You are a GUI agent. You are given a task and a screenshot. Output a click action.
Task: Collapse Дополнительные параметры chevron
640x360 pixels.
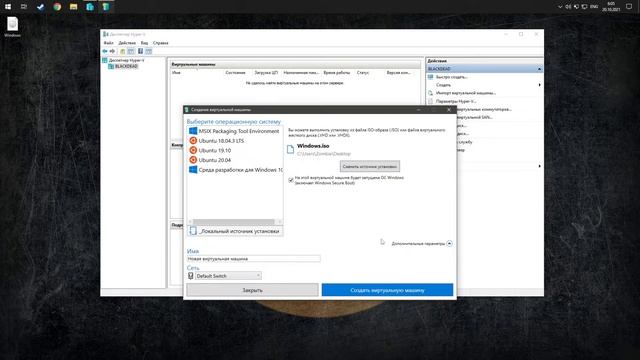click(x=449, y=244)
